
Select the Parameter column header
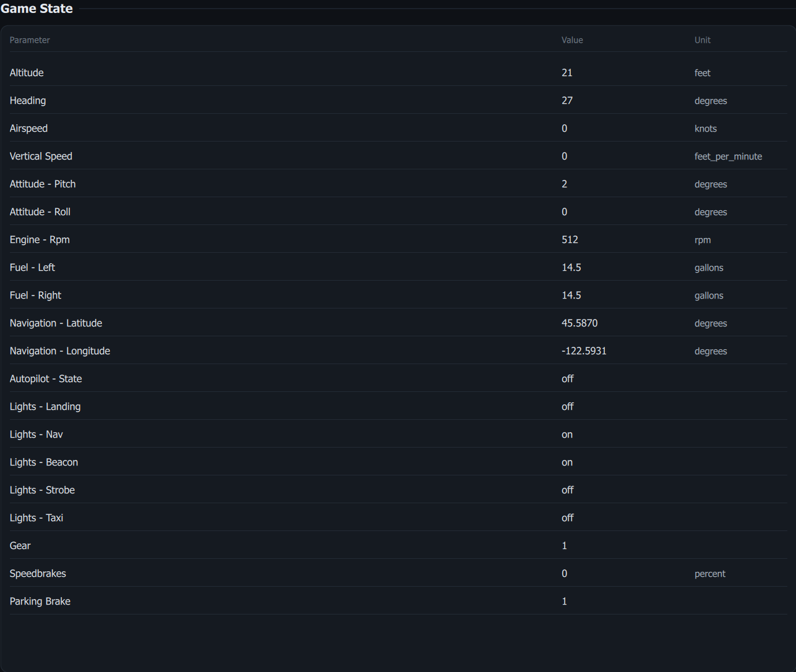[30, 40]
